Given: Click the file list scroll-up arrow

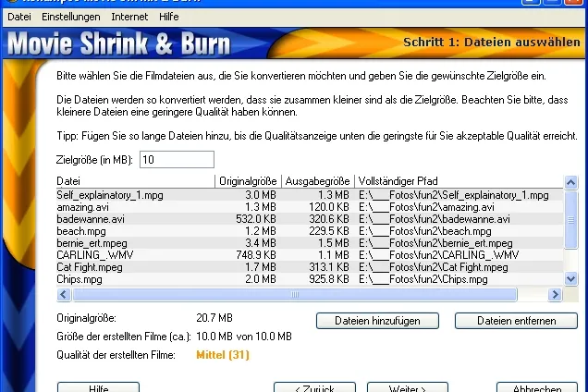Looking at the screenshot, I should click(570, 182).
